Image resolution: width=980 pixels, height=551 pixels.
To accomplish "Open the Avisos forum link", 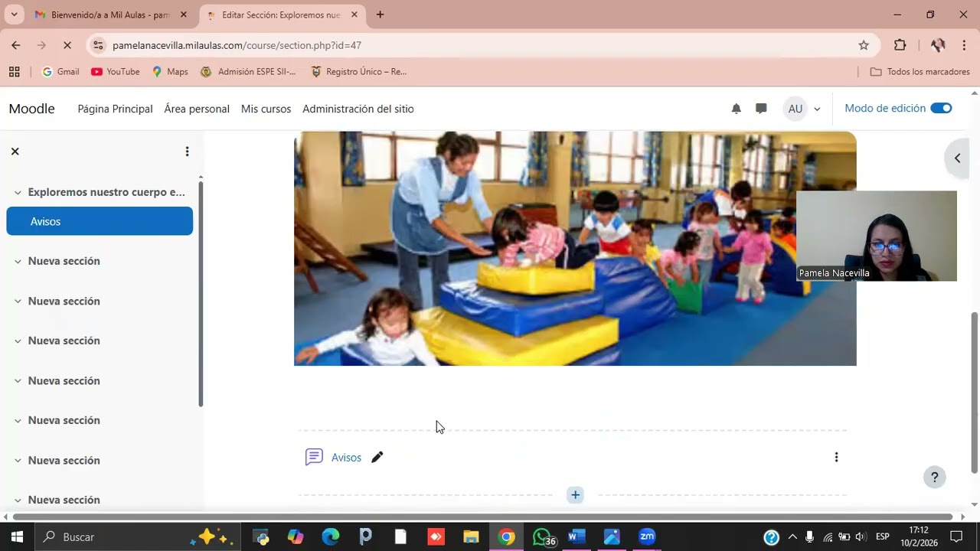I will 346,457.
